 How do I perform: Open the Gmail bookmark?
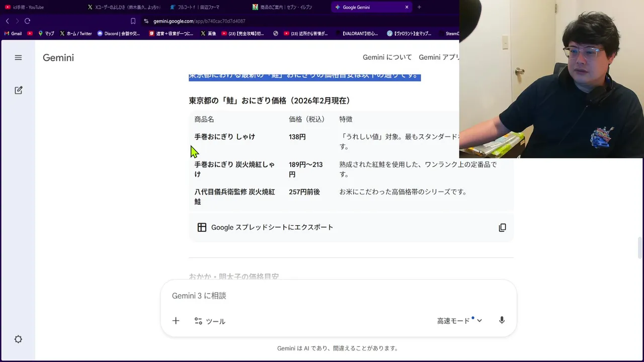(x=13, y=34)
